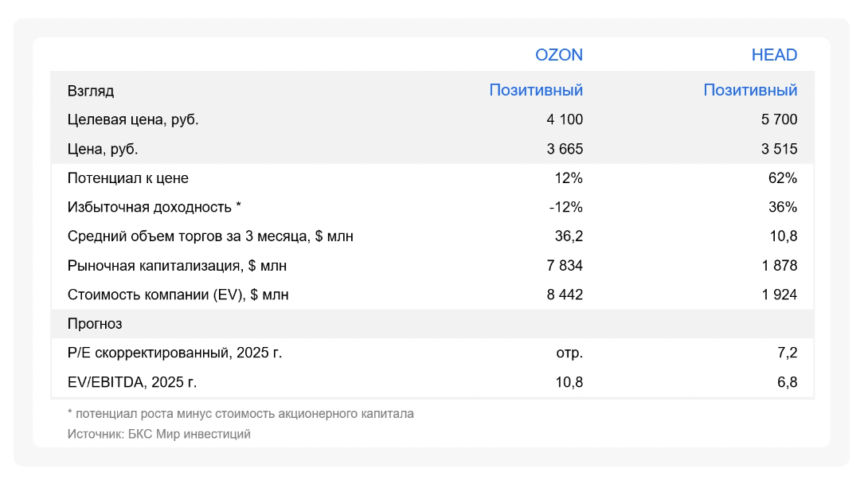Viewport: 868px width, 484px height.
Task: Select the Целевая цена, руб. label
Action: 133,119
